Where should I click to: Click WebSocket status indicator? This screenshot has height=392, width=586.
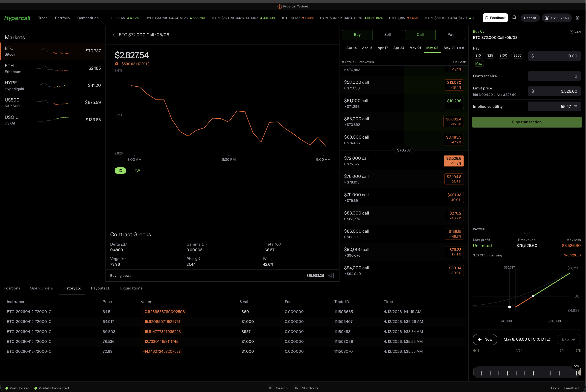tap(17, 388)
